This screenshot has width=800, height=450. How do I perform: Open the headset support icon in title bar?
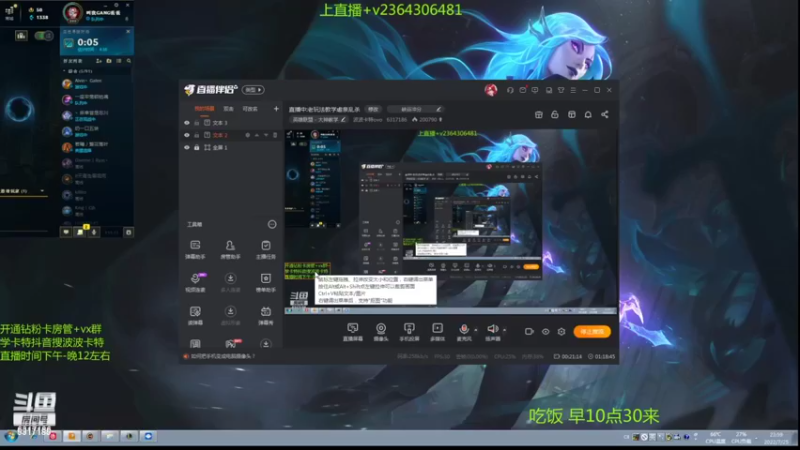pos(510,90)
